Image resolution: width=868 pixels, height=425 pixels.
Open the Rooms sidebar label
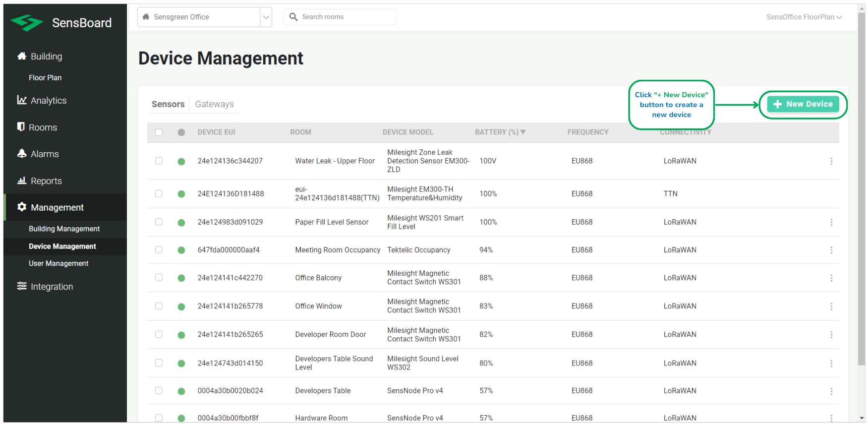[43, 127]
